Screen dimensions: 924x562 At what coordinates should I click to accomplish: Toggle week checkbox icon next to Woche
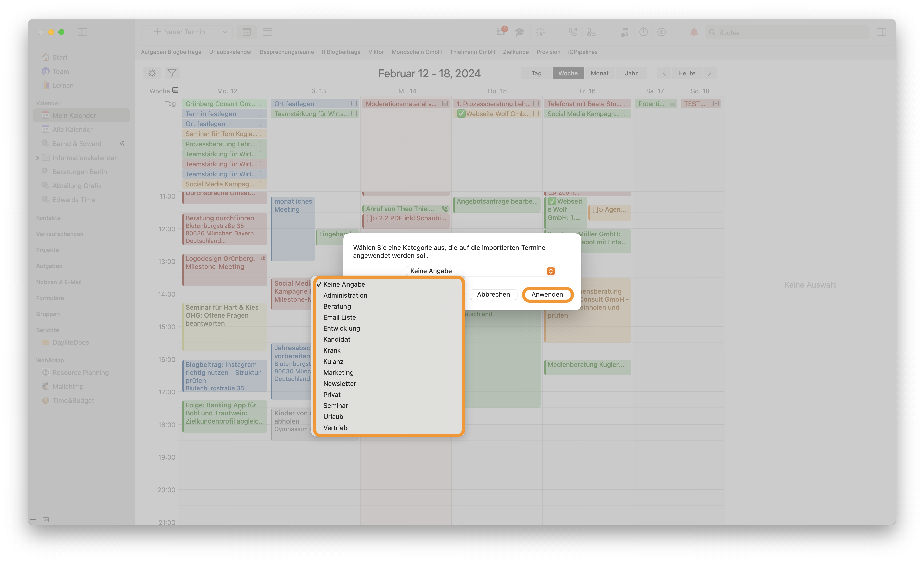coord(175,90)
